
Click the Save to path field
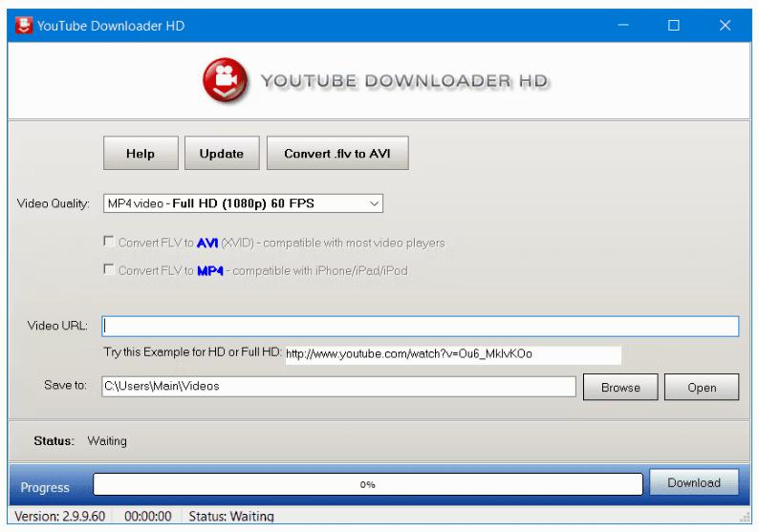click(338, 387)
